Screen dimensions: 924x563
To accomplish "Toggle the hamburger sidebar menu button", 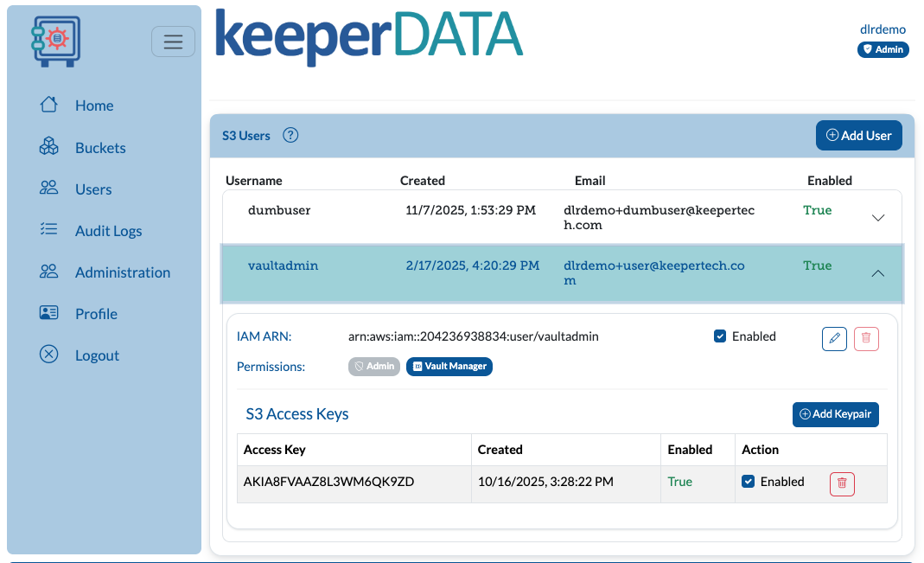I will point(173,42).
